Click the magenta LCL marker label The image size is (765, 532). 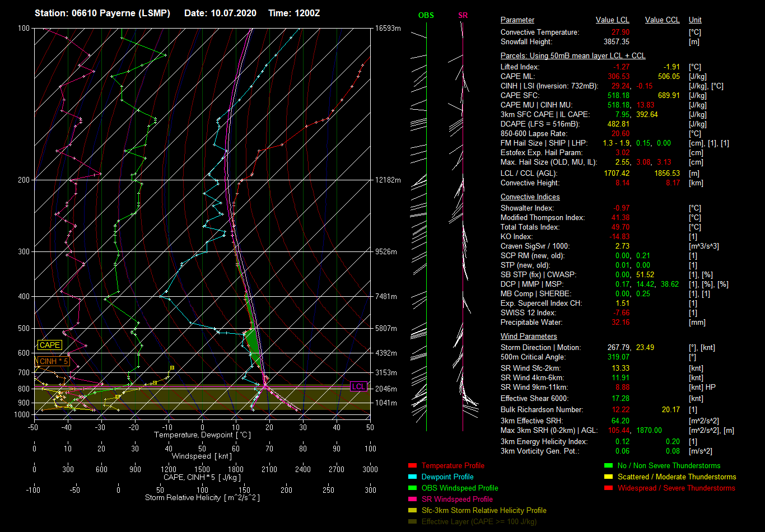click(358, 387)
